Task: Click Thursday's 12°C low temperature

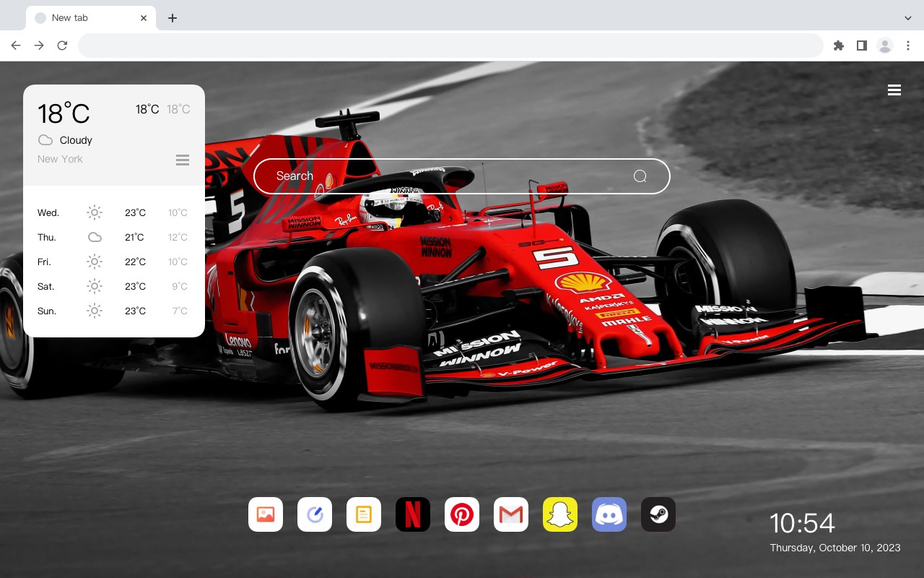Action: coord(178,237)
